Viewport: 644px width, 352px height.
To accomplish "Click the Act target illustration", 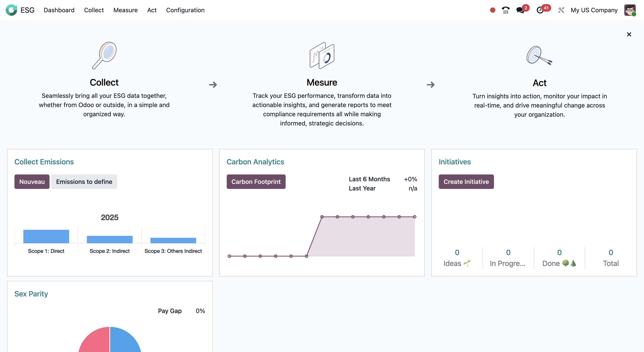I will click(540, 55).
